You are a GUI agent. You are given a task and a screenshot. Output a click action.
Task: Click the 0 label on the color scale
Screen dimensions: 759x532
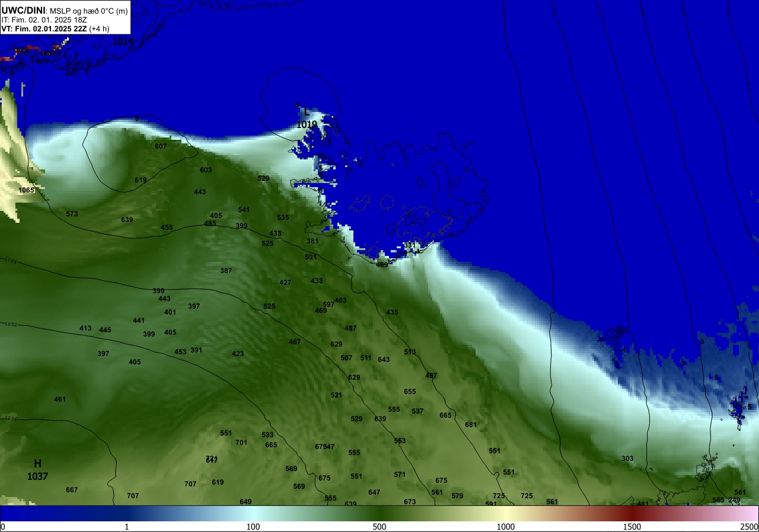pyautogui.click(x=3, y=527)
